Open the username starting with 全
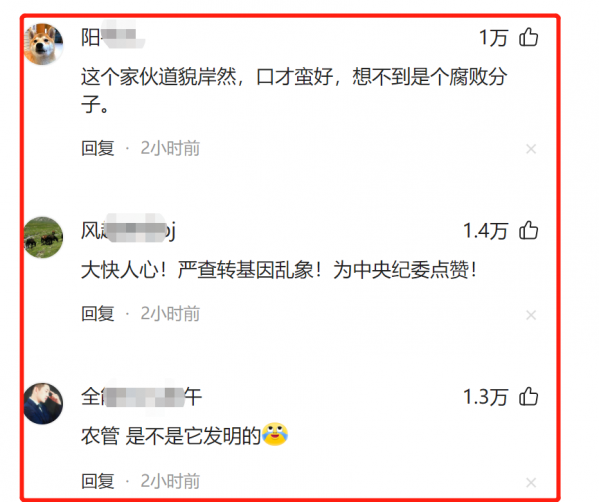 (x=141, y=397)
